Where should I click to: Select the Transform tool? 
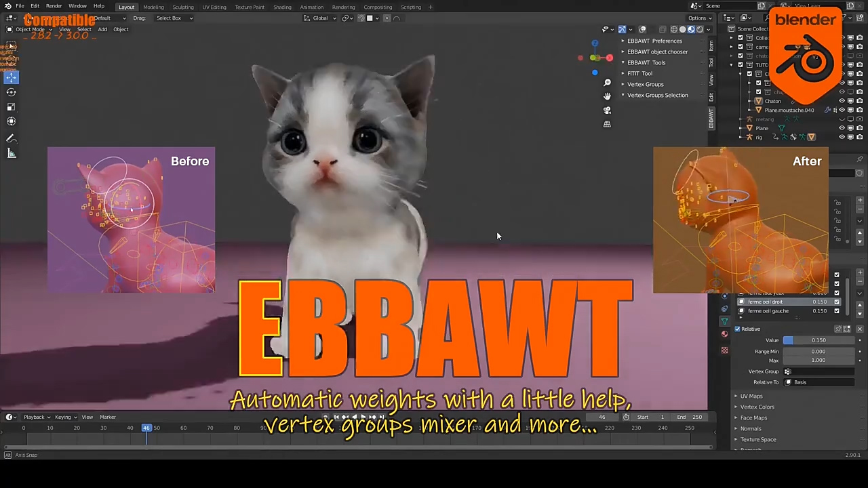click(x=11, y=121)
